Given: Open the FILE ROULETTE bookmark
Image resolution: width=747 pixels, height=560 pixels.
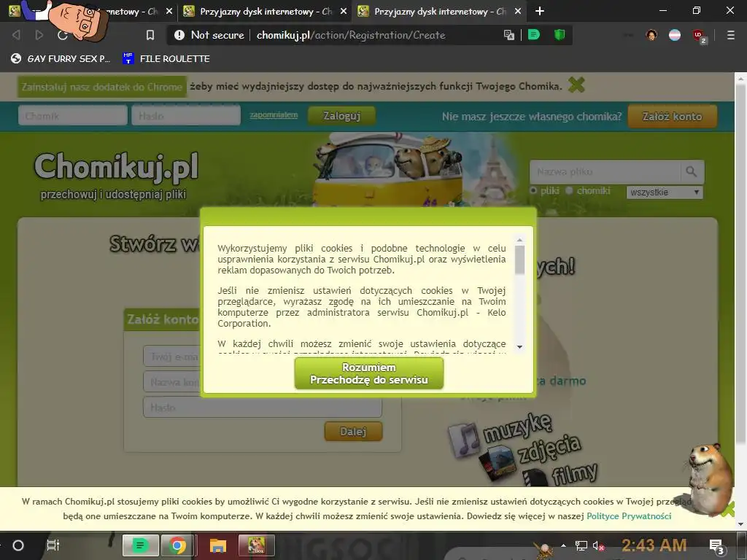Looking at the screenshot, I should [166, 58].
